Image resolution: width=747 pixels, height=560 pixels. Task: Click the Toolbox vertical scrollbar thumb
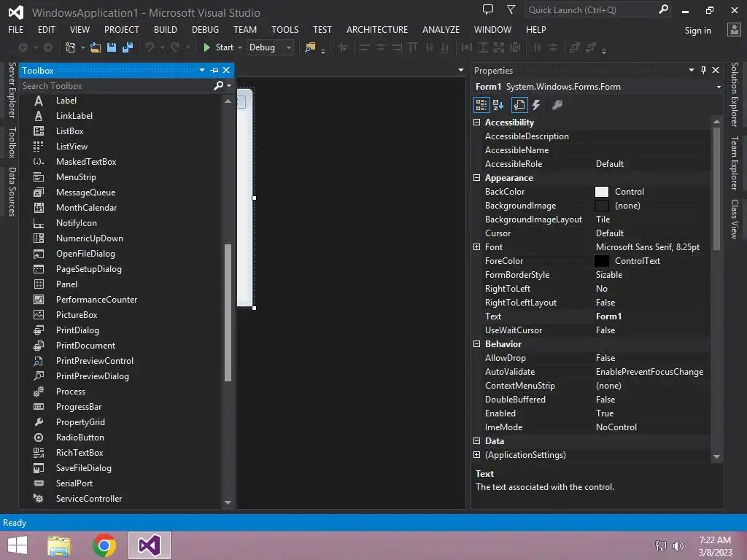pos(228,312)
